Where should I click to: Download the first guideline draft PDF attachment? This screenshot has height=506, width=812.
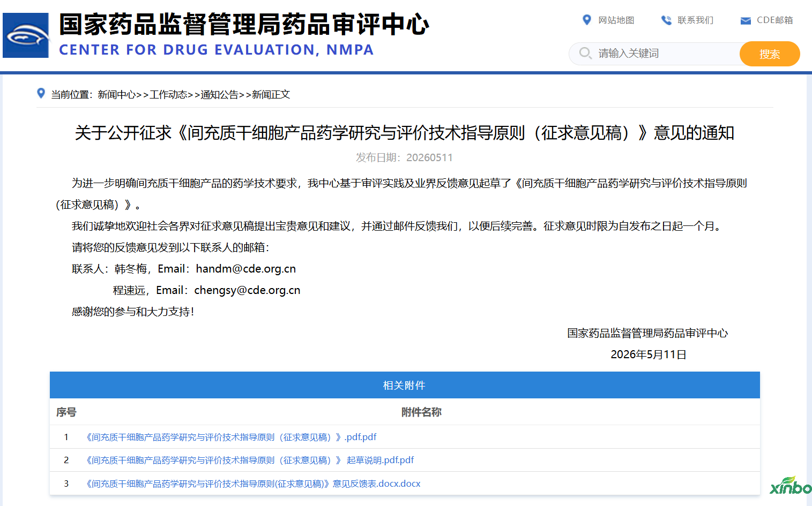(x=230, y=437)
